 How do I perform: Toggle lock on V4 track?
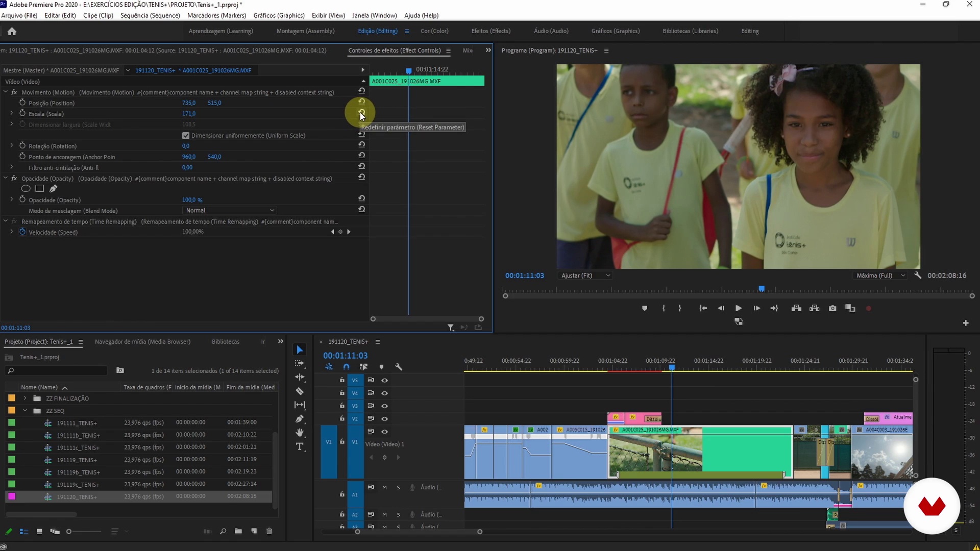pyautogui.click(x=342, y=393)
